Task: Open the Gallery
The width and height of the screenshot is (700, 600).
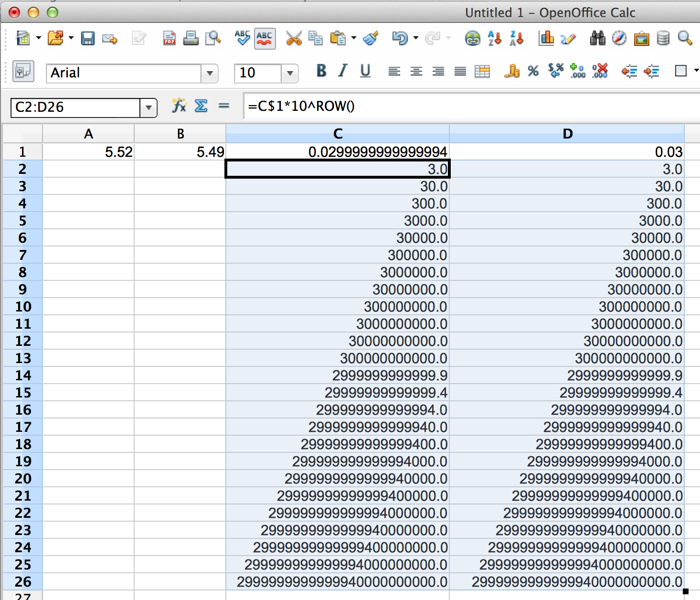Action: pos(642,38)
